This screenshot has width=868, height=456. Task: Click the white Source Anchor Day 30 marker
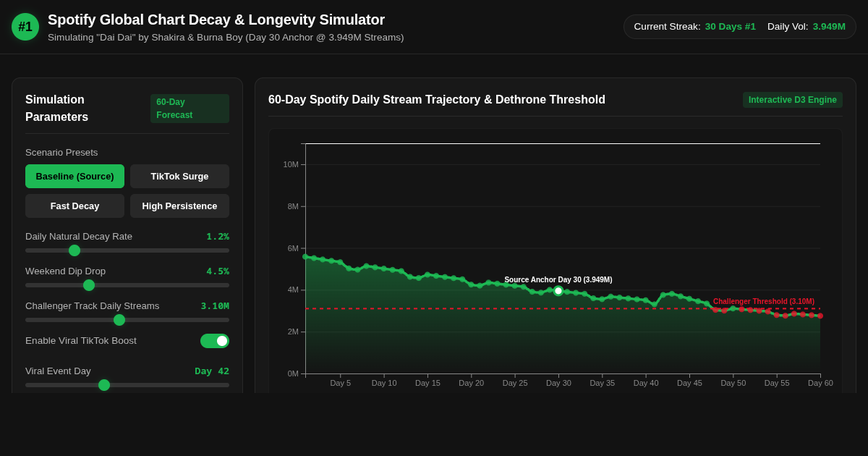558,291
